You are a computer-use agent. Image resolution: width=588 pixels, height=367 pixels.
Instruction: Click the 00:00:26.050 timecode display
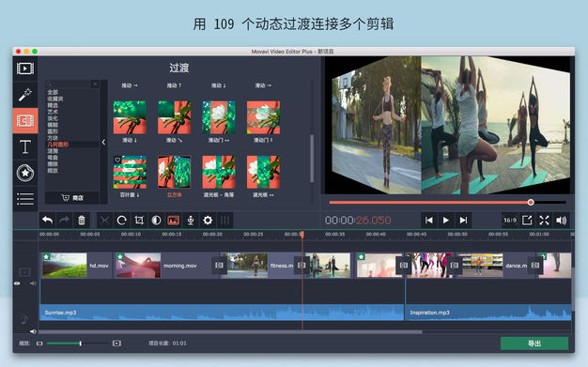point(358,221)
